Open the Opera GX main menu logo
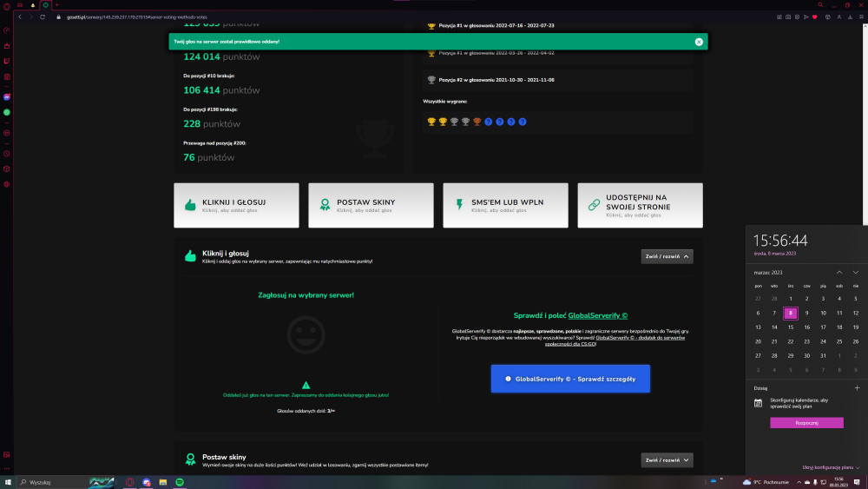The width and height of the screenshot is (868, 489). click(x=7, y=7)
